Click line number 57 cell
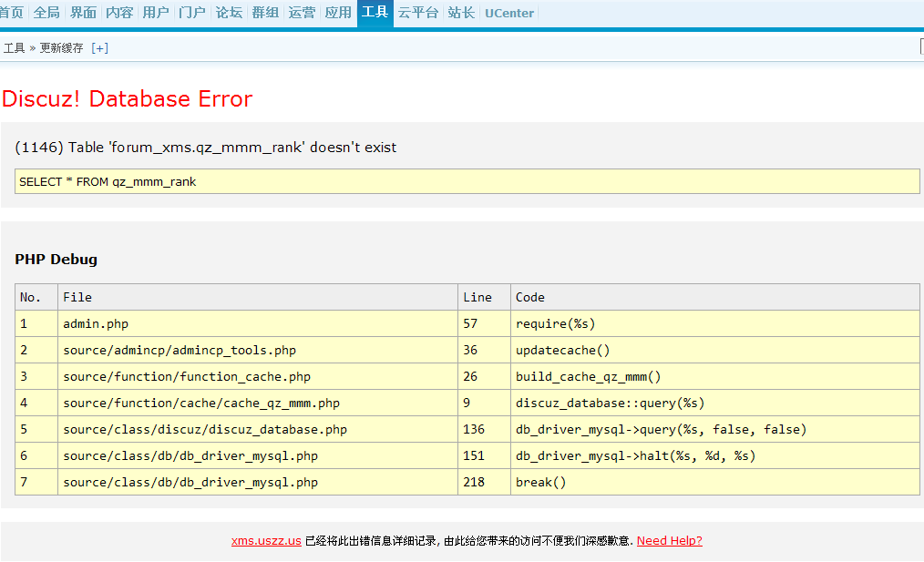The height and width of the screenshot is (562, 924). pyautogui.click(x=484, y=323)
